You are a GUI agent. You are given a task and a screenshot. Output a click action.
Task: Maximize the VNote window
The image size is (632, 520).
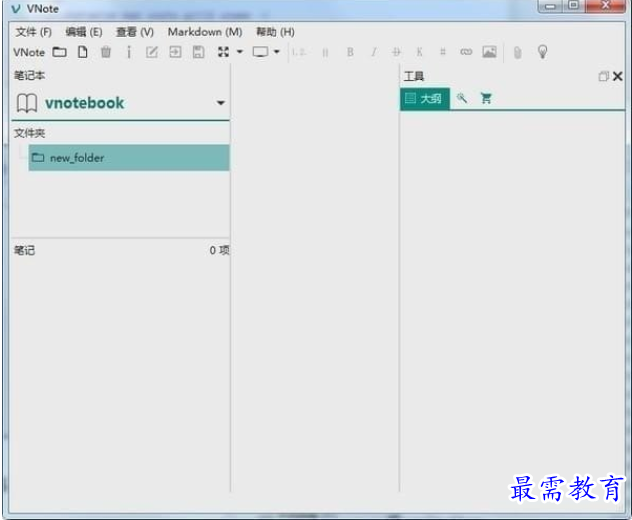[x=573, y=6]
